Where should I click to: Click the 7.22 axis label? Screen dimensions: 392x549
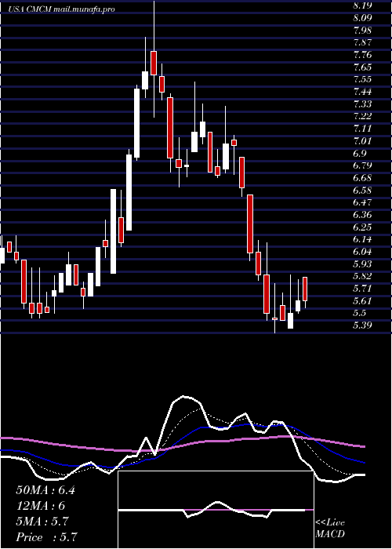pyautogui.click(x=362, y=116)
